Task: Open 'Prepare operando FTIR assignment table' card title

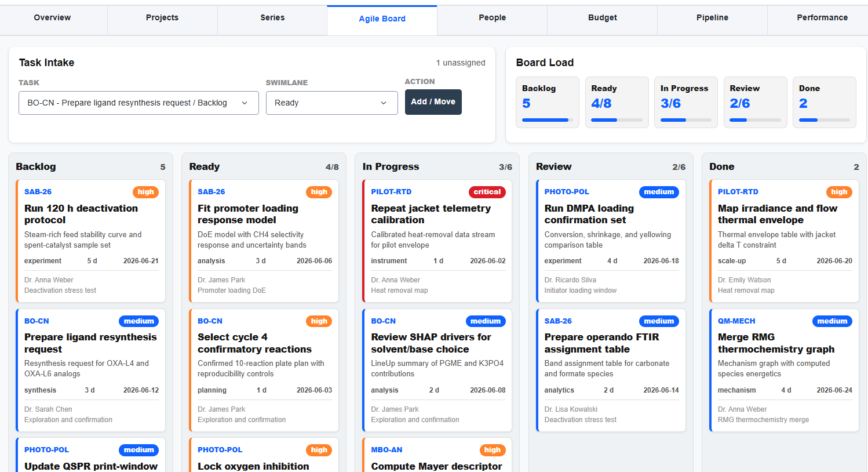Action: (x=602, y=343)
